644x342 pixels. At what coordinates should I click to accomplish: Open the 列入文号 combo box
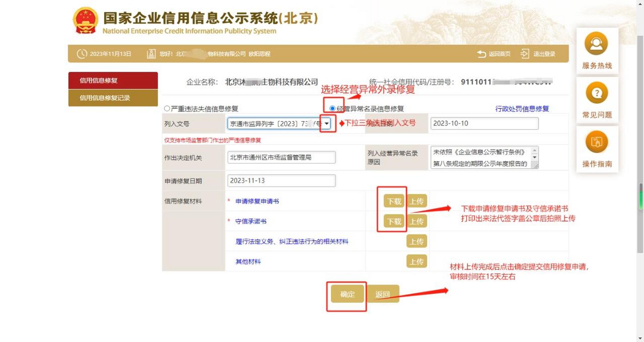coord(279,123)
